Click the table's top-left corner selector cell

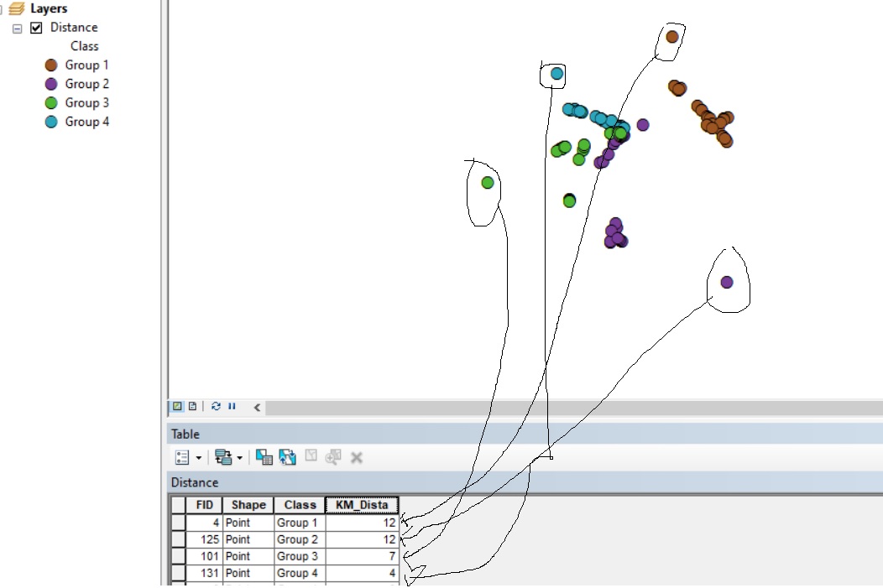179,505
